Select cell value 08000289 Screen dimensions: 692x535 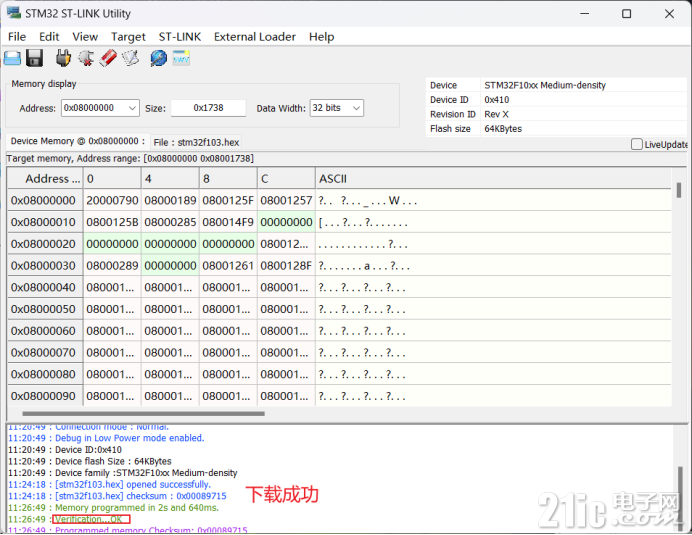click(x=112, y=266)
